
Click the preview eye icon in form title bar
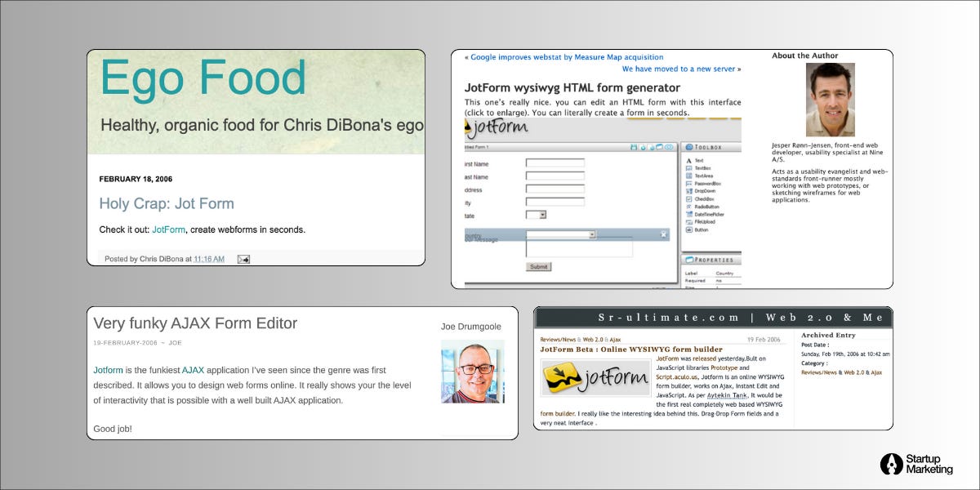(x=669, y=148)
